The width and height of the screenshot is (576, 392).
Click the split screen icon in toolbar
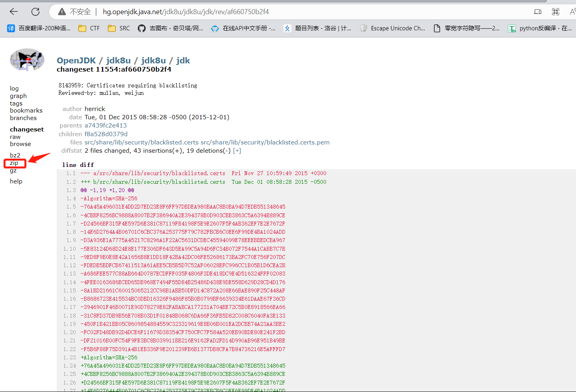pos(537,12)
